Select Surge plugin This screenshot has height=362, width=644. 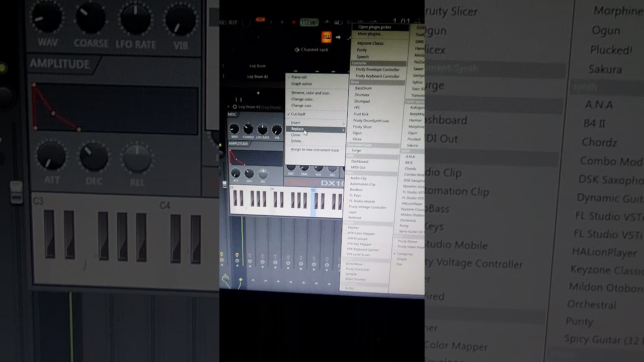point(356,150)
